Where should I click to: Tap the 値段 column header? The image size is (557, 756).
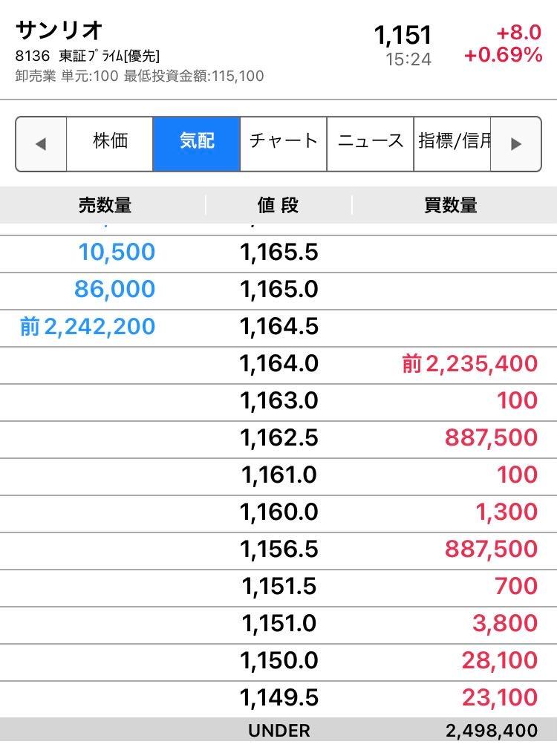pyautogui.click(x=278, y=206)
